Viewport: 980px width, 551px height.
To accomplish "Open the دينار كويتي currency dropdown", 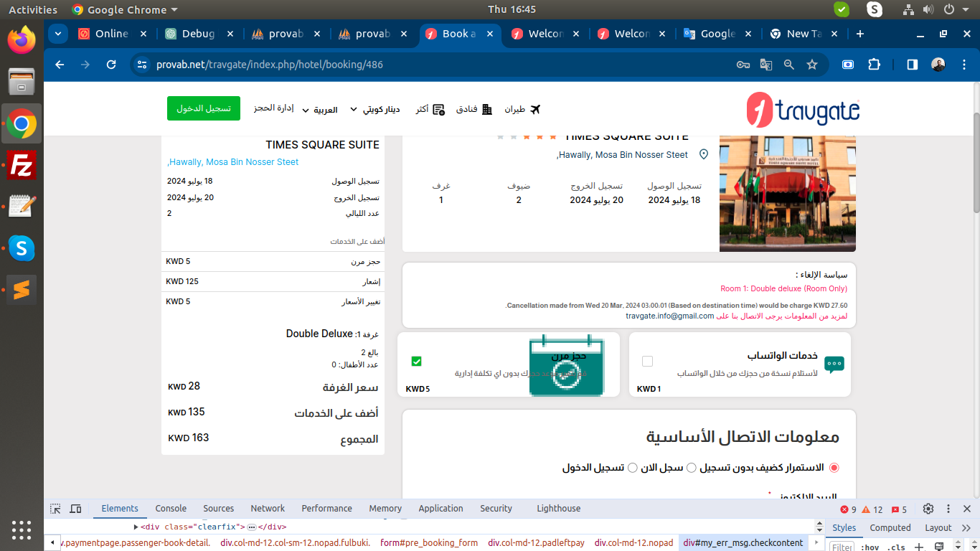I will (374, 110).
